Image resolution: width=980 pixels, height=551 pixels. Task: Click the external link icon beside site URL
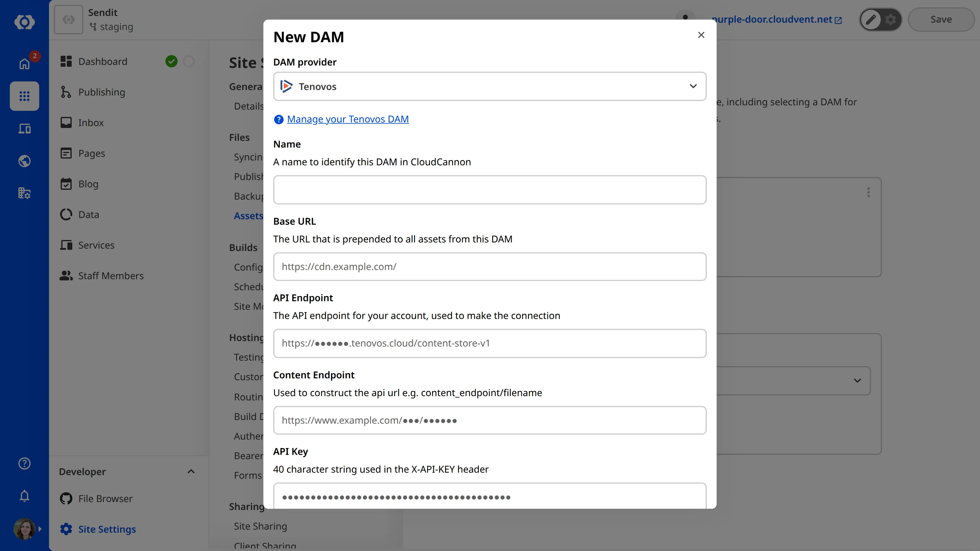(x=838, y=20)
